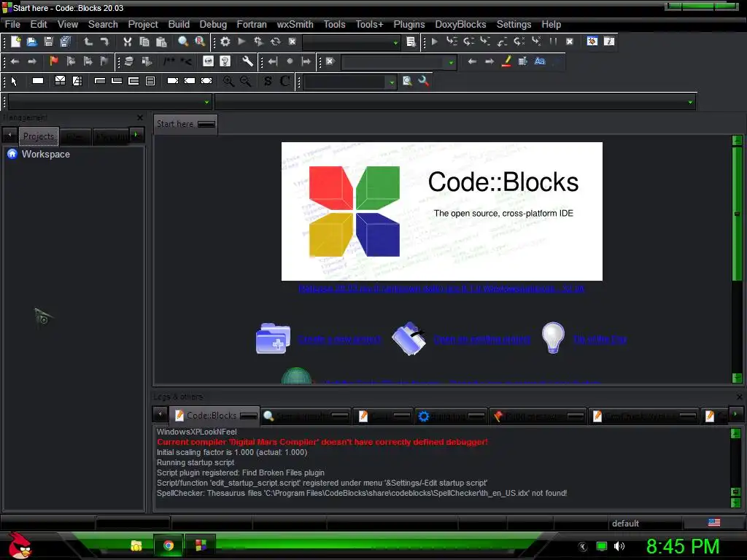This screenshot has width=747, height=560.
Task: Click the highlight pencil icon
Action: point(506,61)
